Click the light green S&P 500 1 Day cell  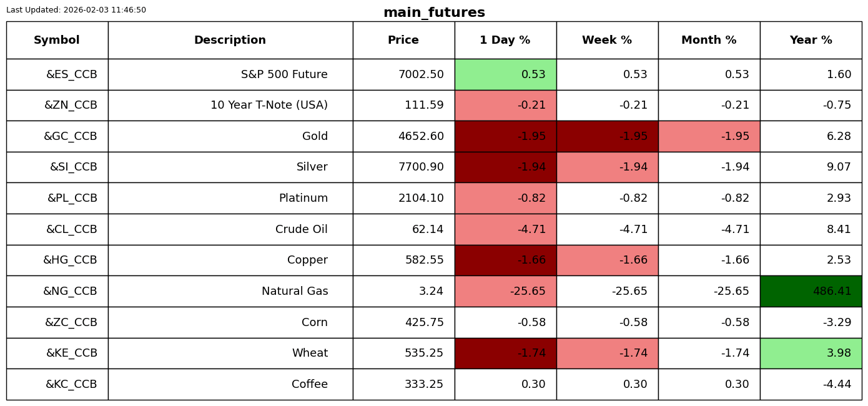point(505,74)
